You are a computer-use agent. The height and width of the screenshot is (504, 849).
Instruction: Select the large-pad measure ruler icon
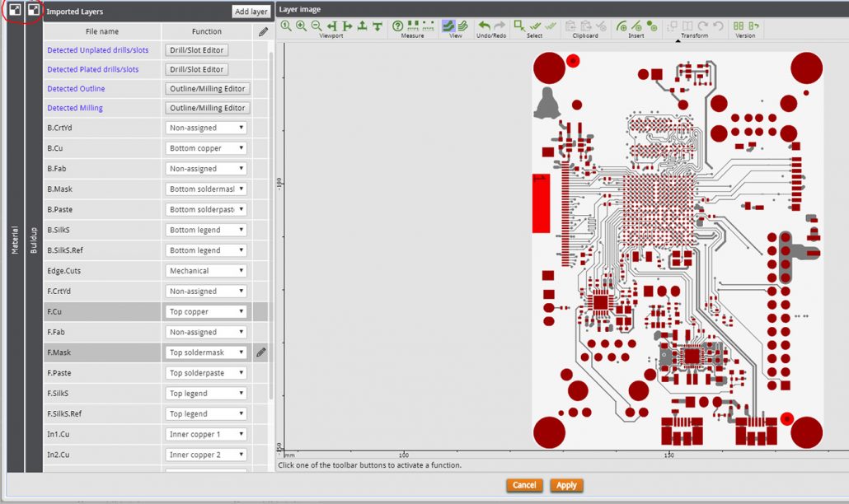[413, 26]
